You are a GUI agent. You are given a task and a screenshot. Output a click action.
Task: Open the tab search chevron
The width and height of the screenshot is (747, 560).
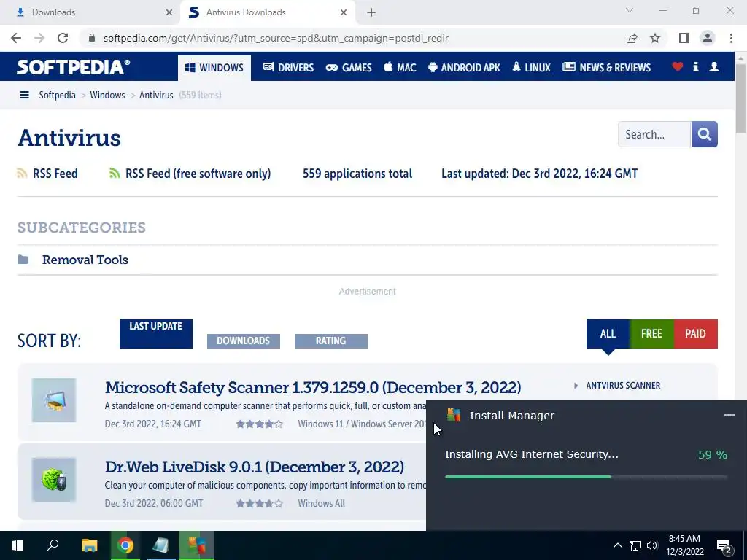point(630,10)
